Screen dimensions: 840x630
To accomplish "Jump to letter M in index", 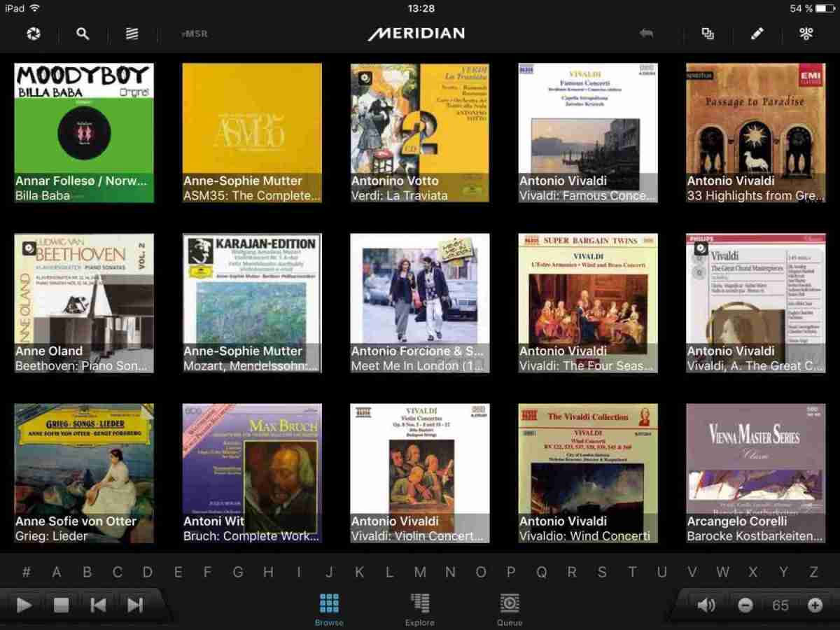I will click(420, 572).
